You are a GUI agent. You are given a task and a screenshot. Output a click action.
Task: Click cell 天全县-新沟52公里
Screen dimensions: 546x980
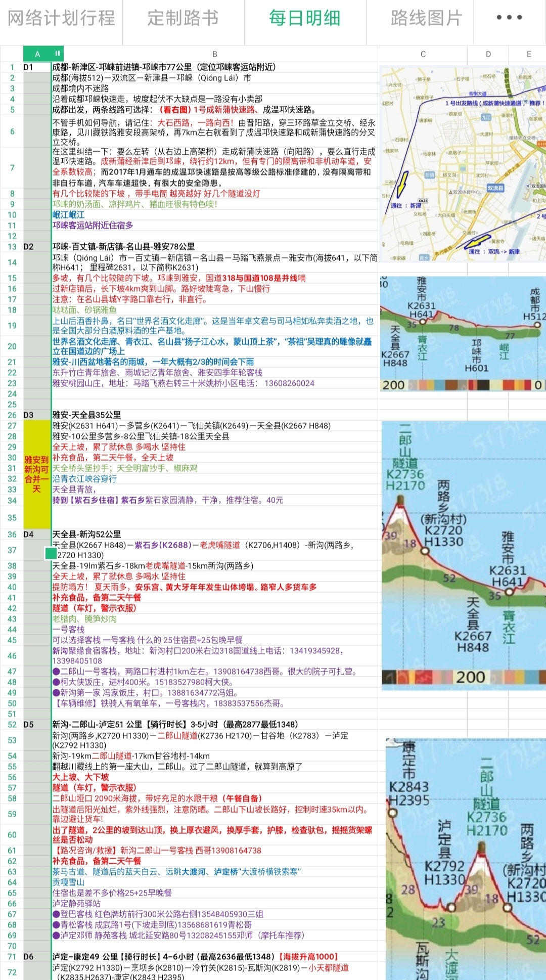tap(214, 534)
